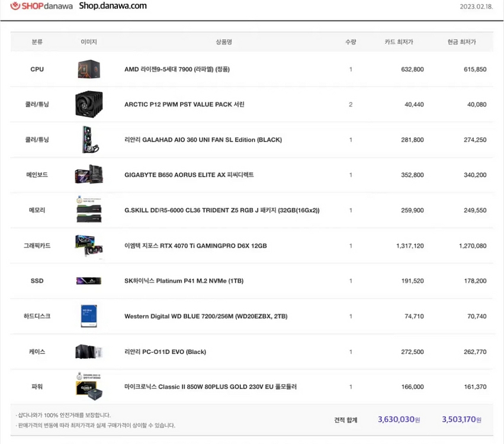Open product 'SK하이닉스 Platinum P41 M.2 NVMe (1TB)'
The height and width of the screenshot is (444, 504).
tap(184, 281)
